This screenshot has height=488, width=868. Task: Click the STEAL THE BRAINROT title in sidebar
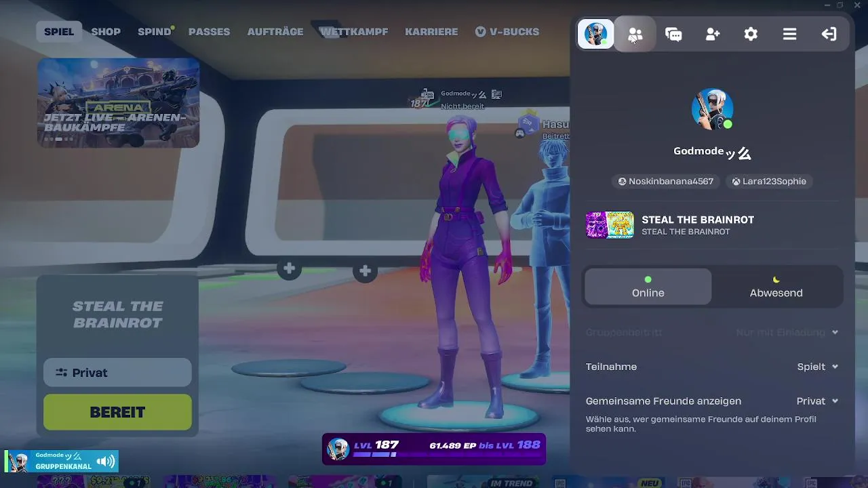[x=698, y=220]
